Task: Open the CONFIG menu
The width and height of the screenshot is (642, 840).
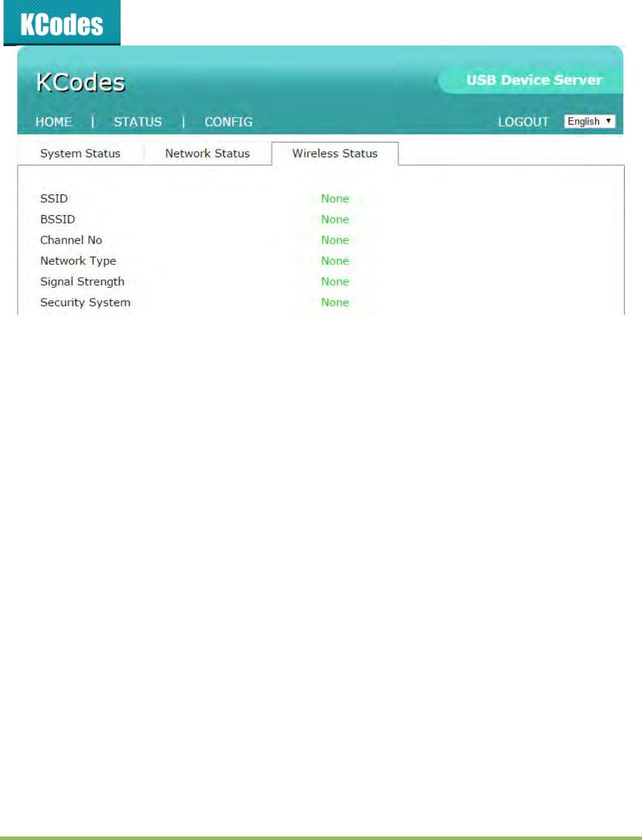Action: [229, 122]
